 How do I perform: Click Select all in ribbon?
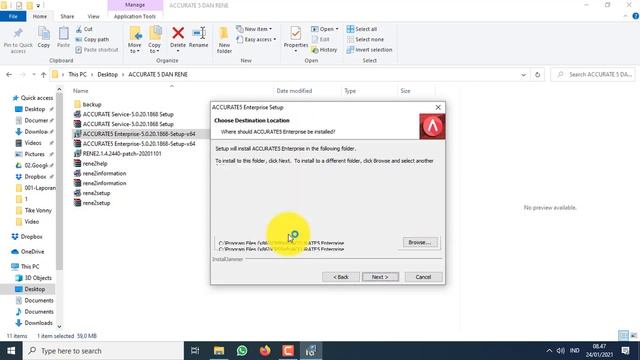click(x=362, y=29)
